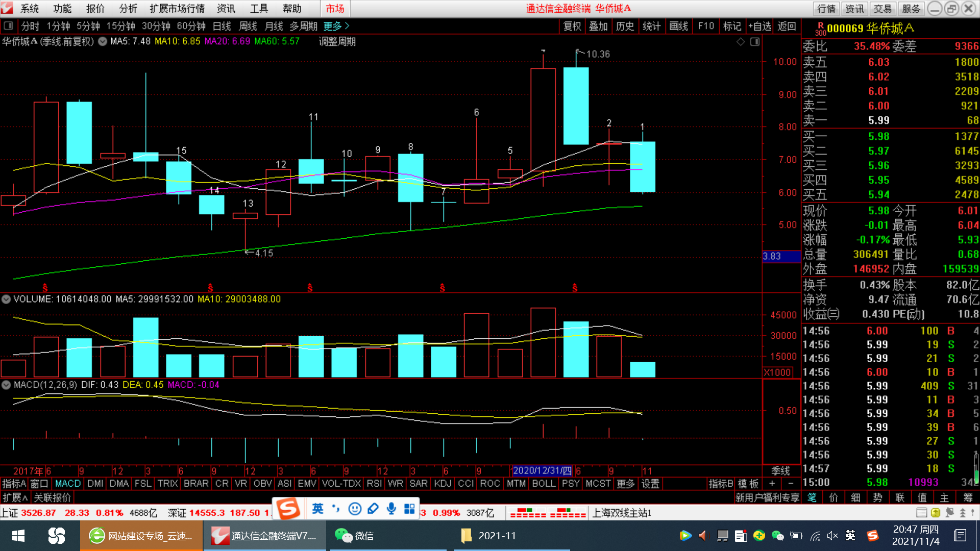Open the list window status icon
Image resolution: width=980 pixels, height=551 pixels.
point(921,513)
